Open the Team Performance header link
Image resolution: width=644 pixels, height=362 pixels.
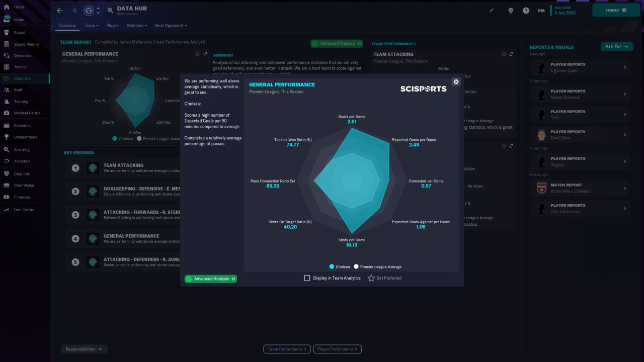click(x=394, y=44)
